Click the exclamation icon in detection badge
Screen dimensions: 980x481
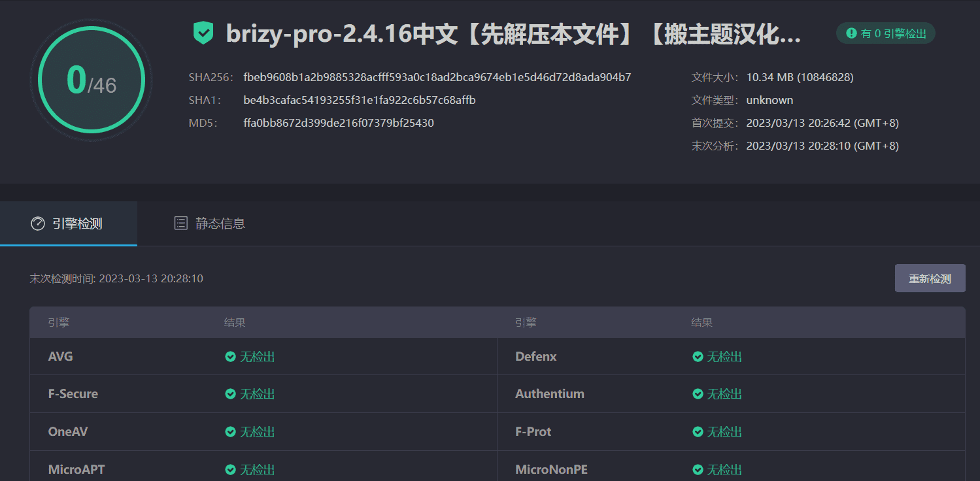click(851, 33)
